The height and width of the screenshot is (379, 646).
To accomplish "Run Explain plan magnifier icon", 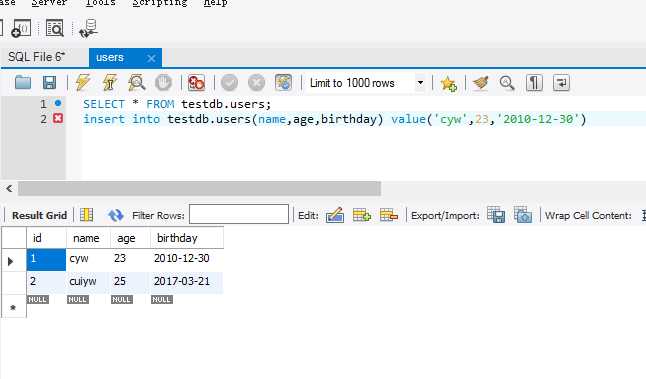I will click(136, 82).
